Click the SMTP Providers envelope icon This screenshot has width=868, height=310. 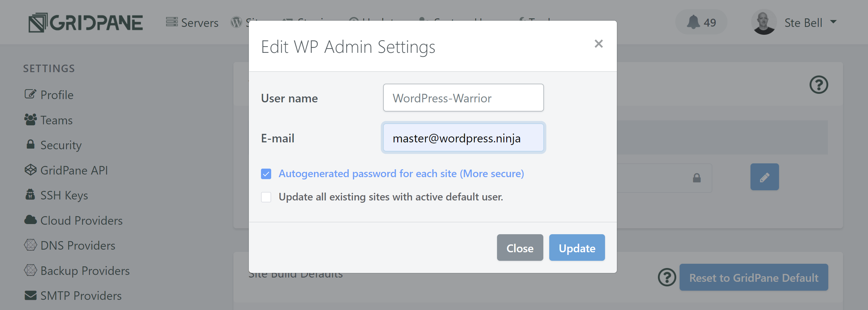30,295
